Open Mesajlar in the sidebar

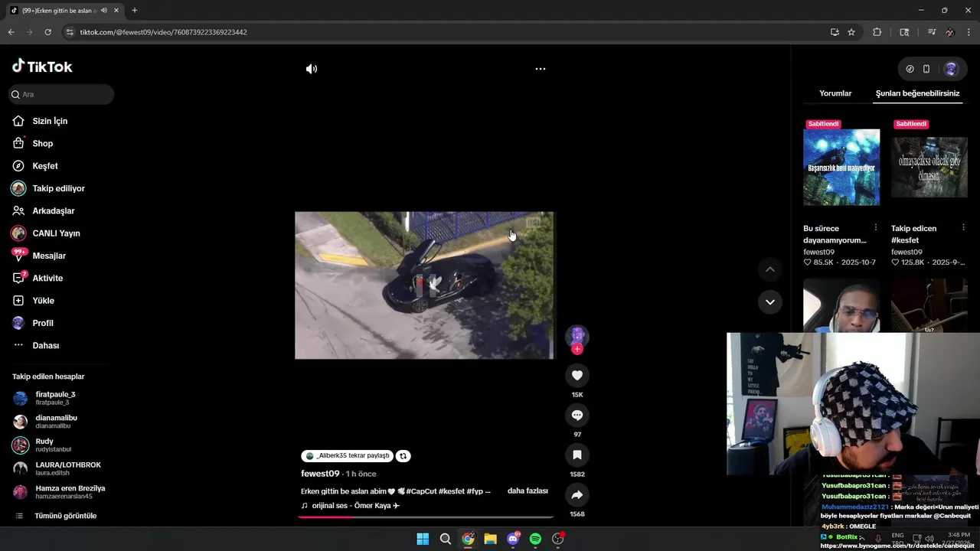pos(49,256)
